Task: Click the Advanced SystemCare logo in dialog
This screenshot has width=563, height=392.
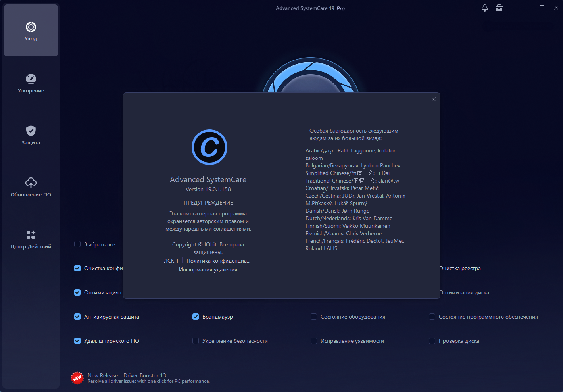Action: (209, 147)
